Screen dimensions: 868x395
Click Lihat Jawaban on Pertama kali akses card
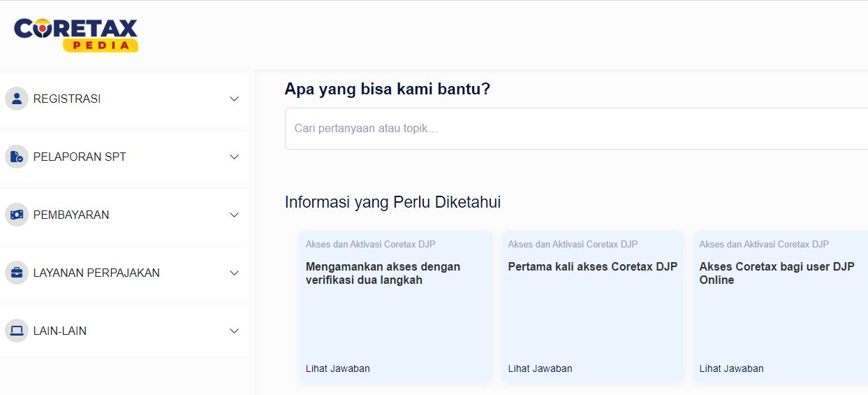[x=540, y=368]
